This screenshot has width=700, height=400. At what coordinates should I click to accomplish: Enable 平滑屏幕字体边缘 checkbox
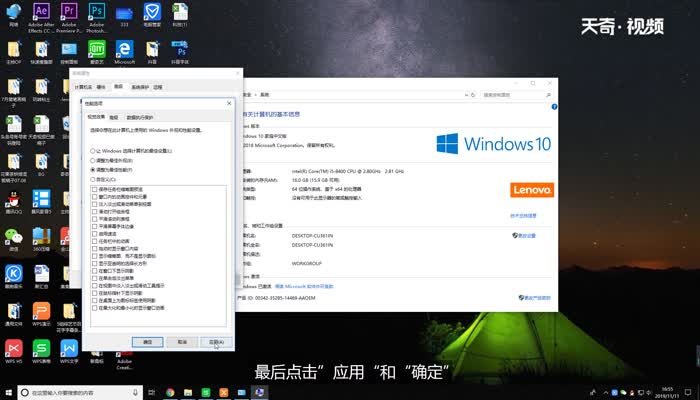[x=95, y=226]
